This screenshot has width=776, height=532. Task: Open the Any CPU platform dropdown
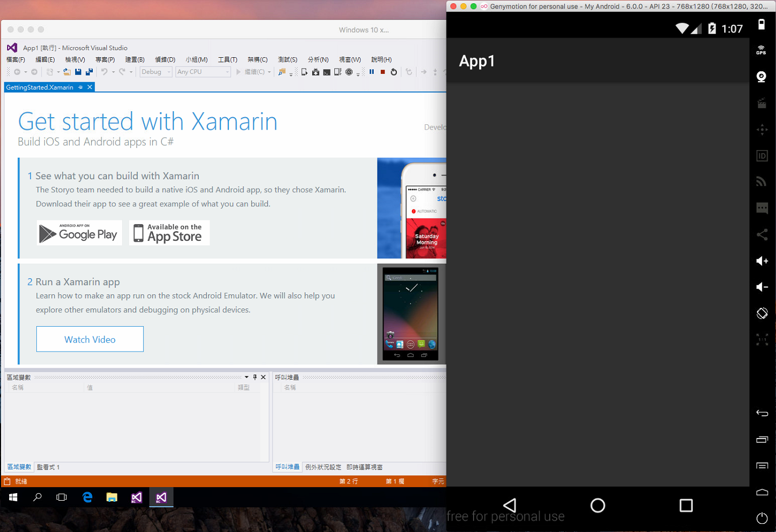click(x=203, y=72)
